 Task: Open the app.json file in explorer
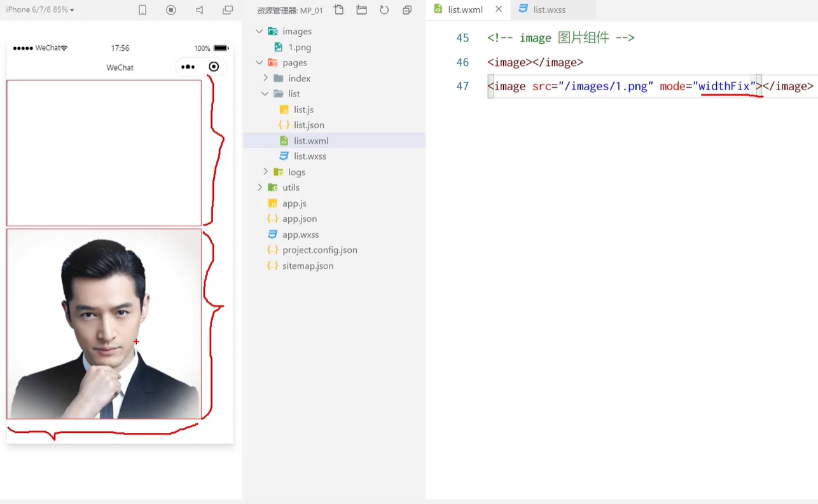tap(300, 219)
